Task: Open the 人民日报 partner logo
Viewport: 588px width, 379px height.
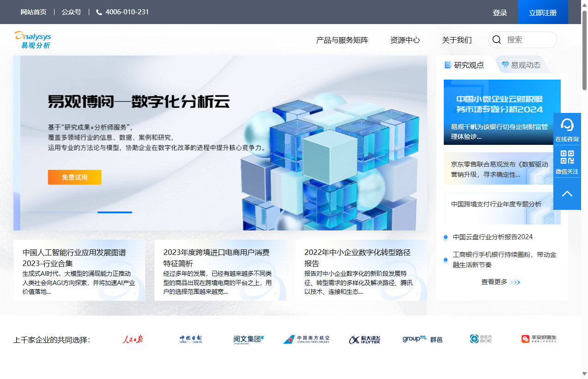Action: 133,339
